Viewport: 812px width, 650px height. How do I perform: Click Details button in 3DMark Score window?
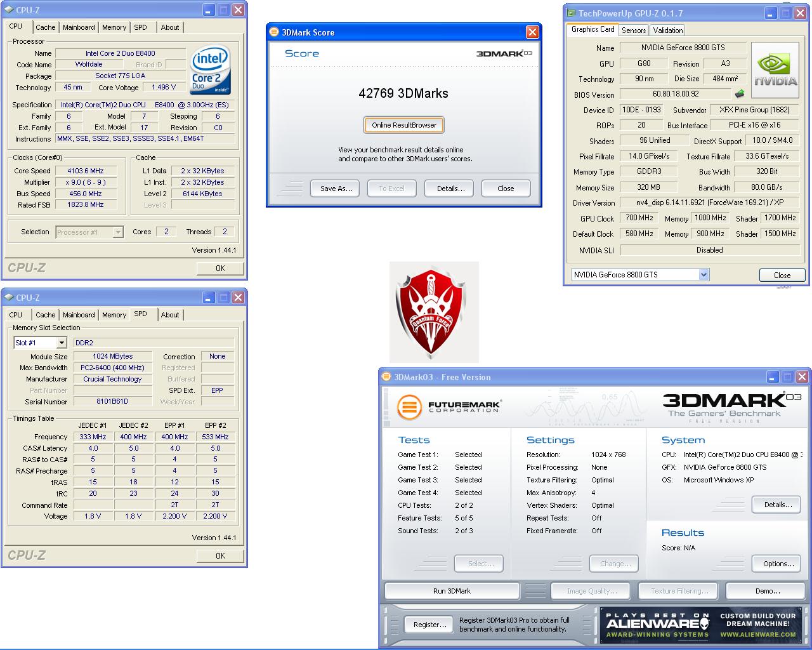click(x=450, y=189)
